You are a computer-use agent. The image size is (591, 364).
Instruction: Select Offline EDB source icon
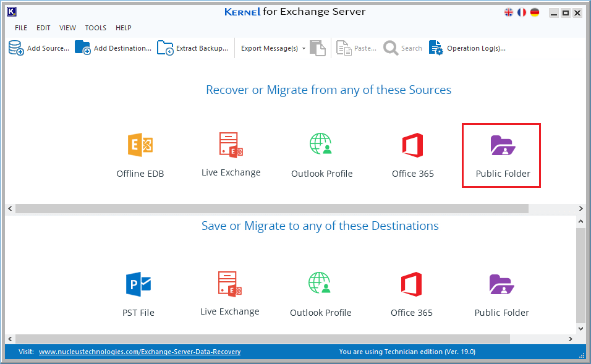pos(140,145)
